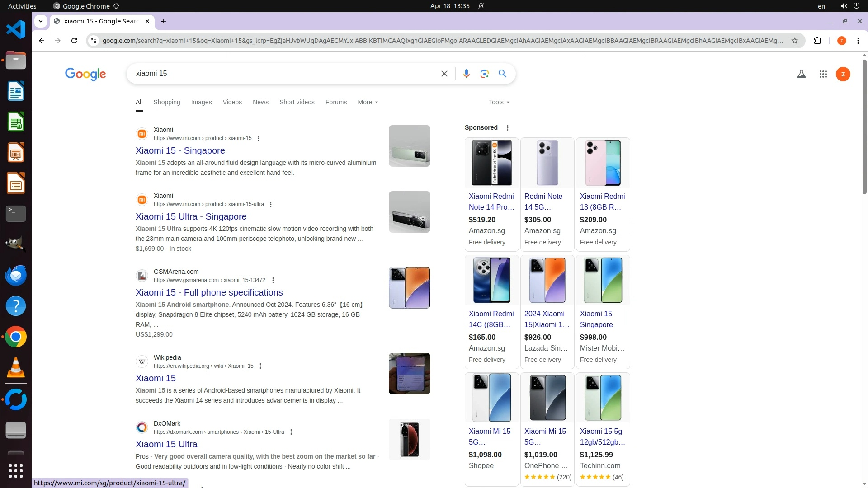
Task: Open the Xiaomi 15 - Singapore link
Action: tap(180, 150)
